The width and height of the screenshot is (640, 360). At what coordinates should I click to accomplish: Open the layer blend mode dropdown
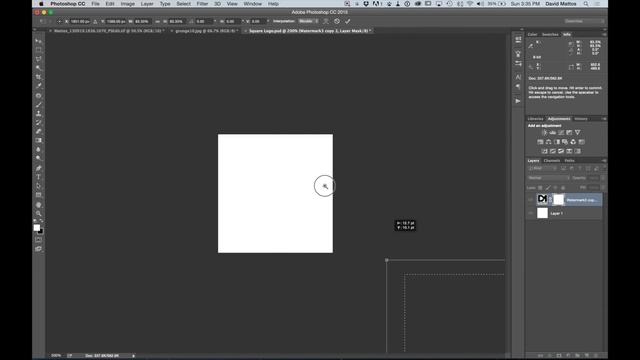[548, 178]
